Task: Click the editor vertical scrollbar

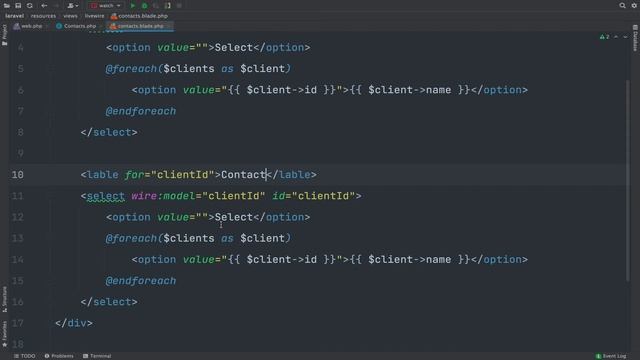Action: [628, 180]
